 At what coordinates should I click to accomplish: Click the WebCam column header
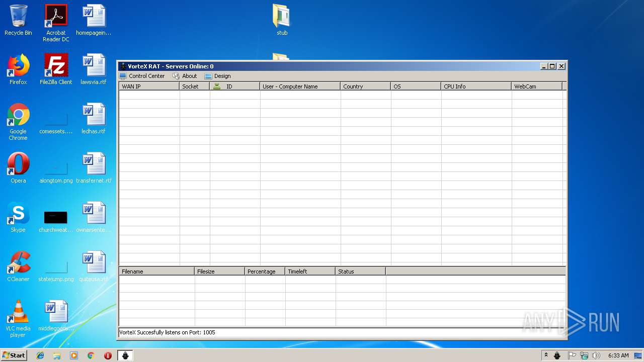coord(537,86)
